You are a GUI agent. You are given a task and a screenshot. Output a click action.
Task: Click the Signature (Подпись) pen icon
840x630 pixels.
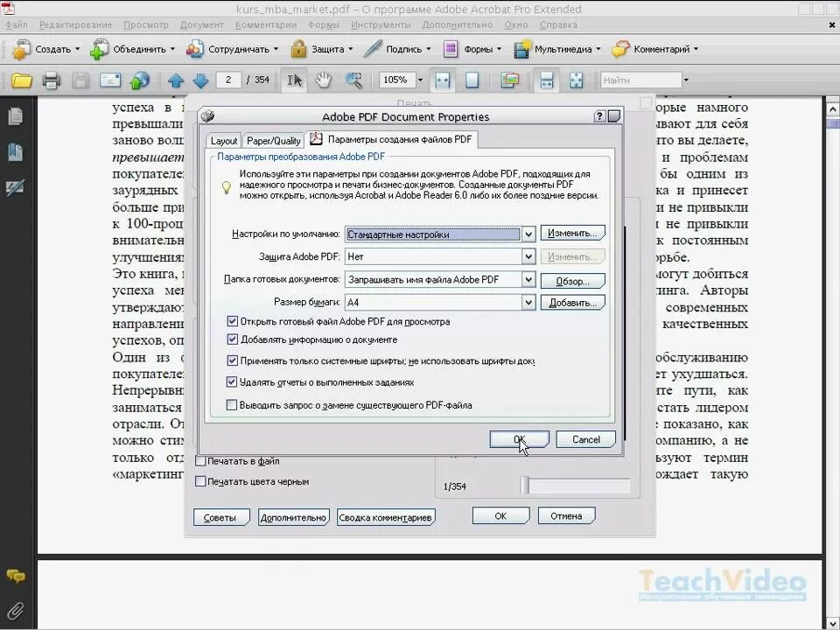pyautogui.click(x=373, y=49)
